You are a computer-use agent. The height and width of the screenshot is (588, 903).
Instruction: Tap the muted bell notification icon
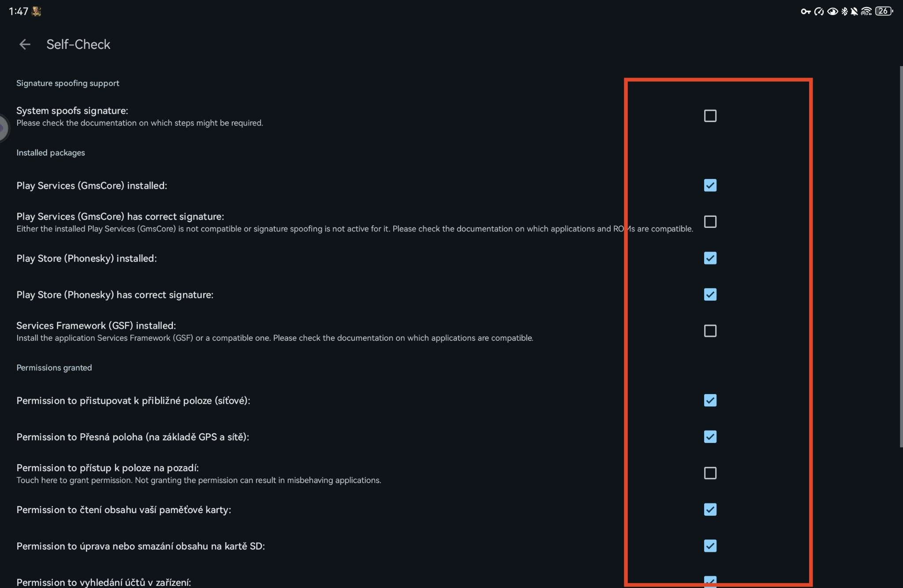[x=854, y=11]
